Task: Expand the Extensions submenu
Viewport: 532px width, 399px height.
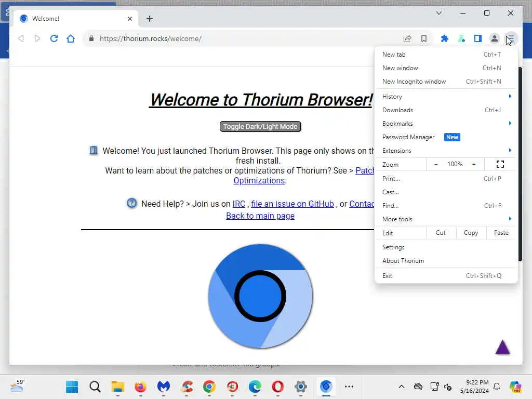Action: 446,150
